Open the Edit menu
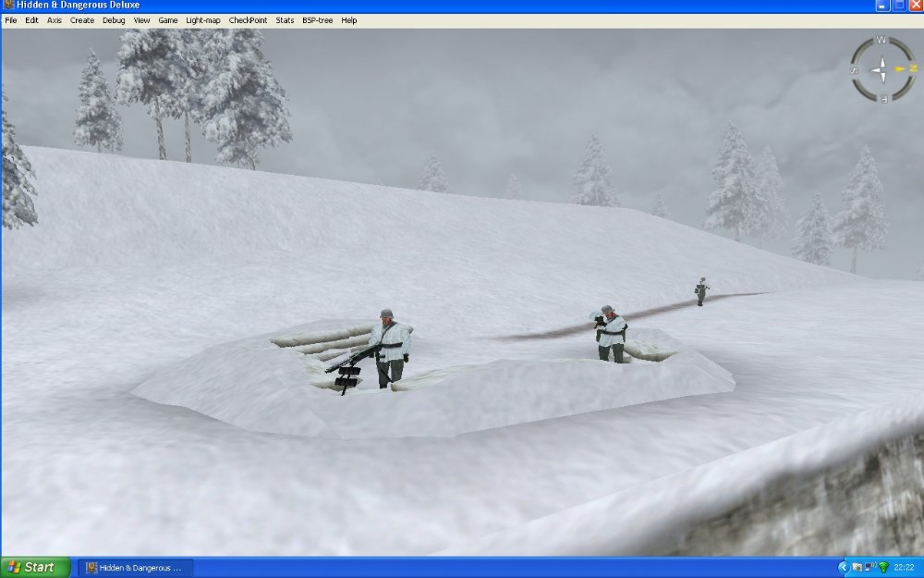The image size is (924, 578). coord(32,20)
